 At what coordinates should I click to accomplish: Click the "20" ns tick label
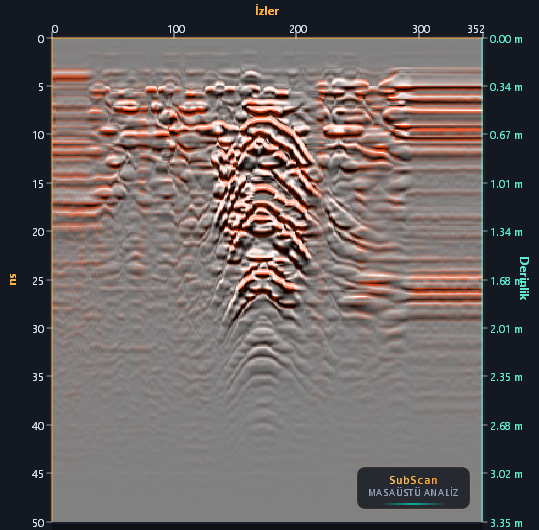(x=38, y=232)
